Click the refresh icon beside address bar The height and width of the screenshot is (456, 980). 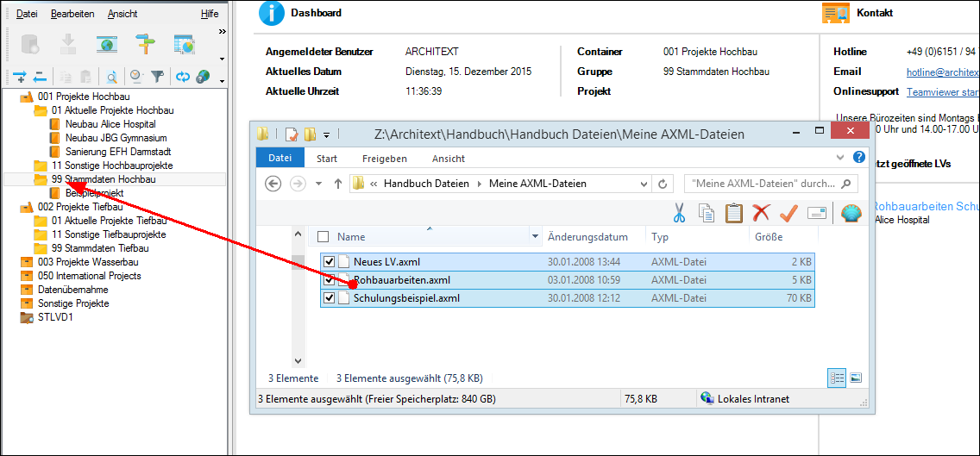coord(663,184)
